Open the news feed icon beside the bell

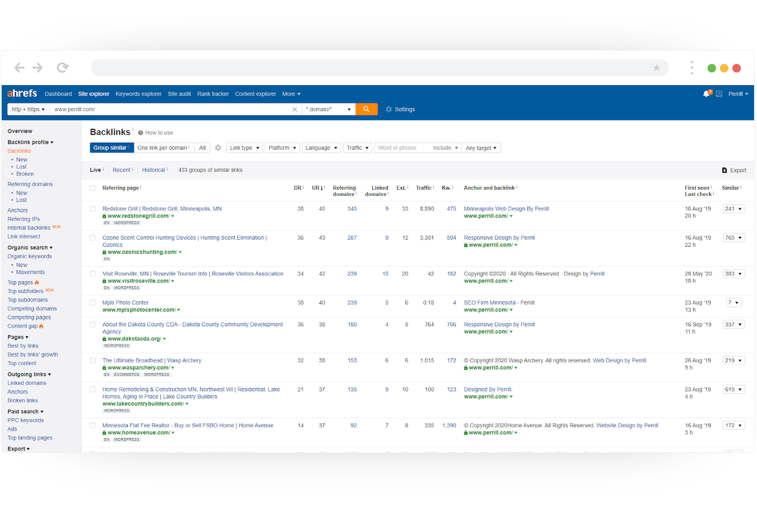719,94
